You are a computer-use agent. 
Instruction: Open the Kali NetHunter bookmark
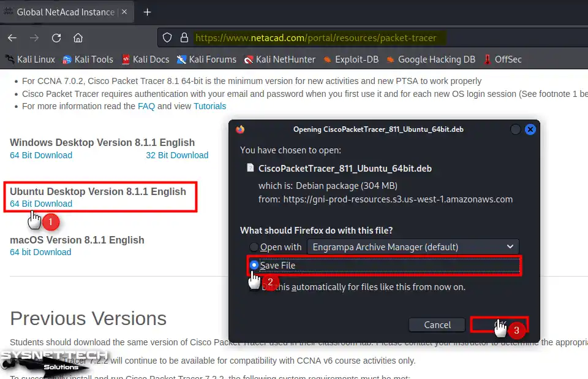click(280, 59)
